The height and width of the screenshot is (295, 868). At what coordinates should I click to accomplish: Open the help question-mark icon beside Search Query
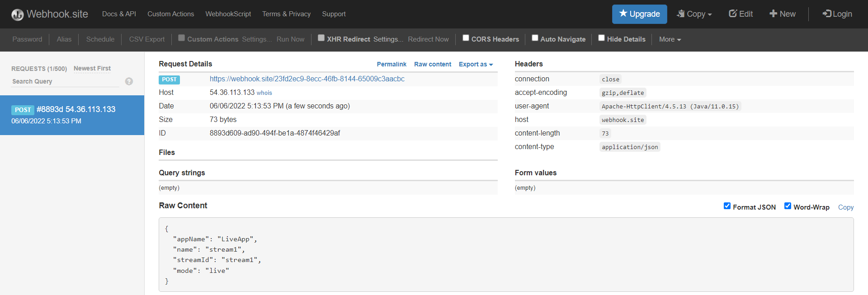(x=129, y=81)
